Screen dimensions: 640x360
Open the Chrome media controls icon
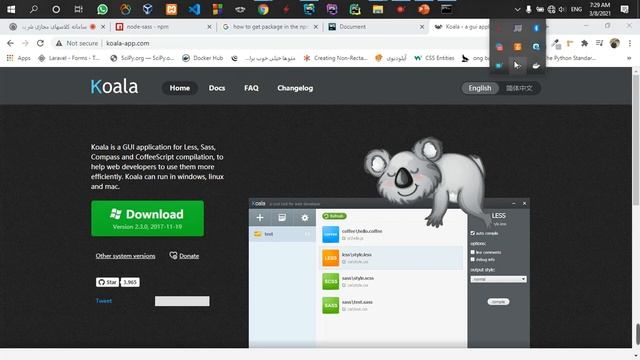(599, 43)
